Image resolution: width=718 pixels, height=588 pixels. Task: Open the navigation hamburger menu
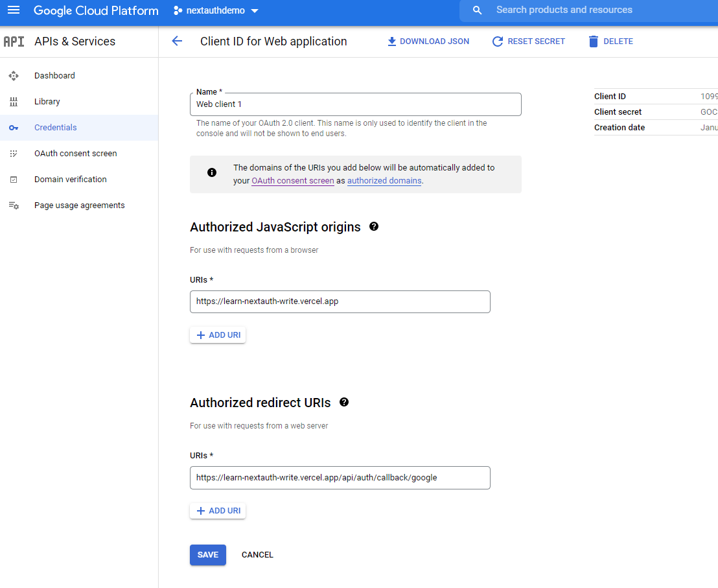coord(14,10)
